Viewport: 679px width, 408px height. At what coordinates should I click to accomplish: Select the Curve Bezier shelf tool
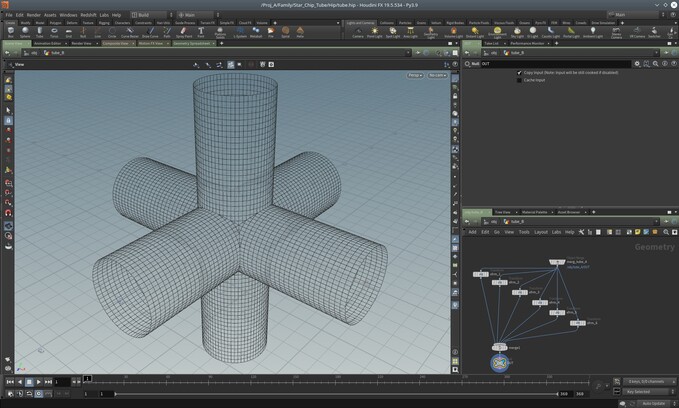[x=129, y=32]
